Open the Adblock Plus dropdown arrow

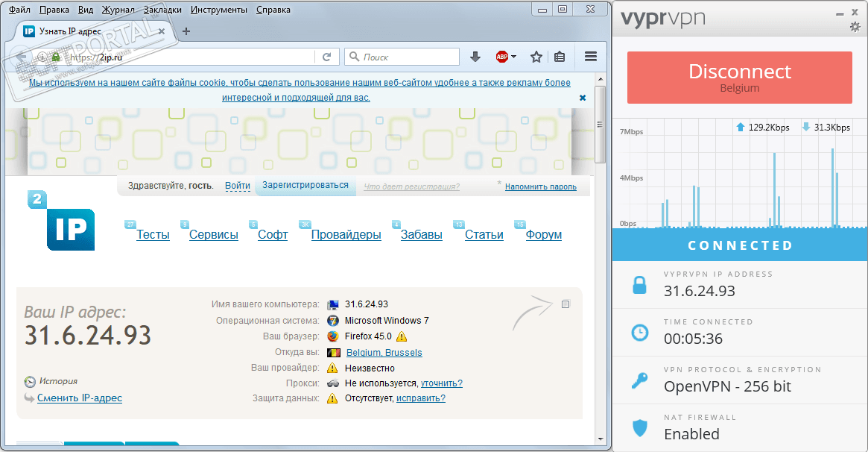pos(513,57)
